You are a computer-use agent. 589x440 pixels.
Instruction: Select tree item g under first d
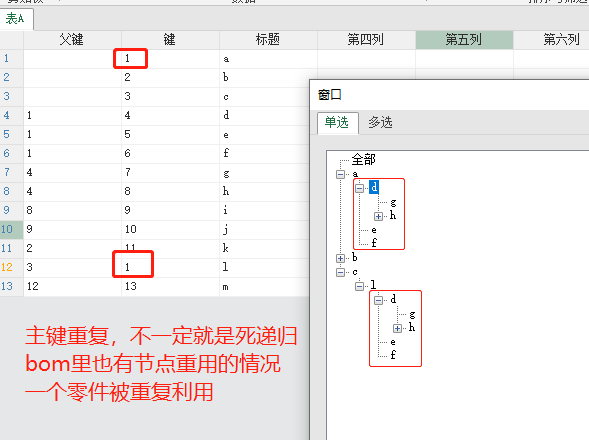tap(393, 203)
